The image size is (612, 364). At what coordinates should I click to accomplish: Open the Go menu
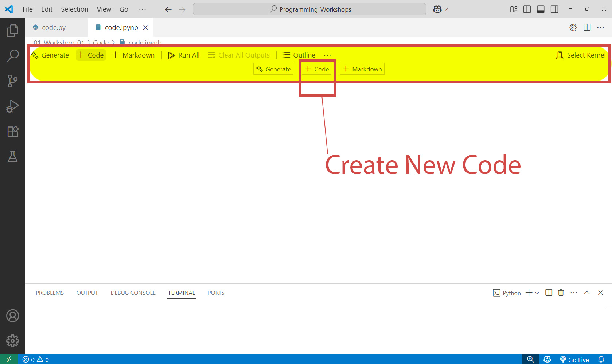[x=124, y=9]
